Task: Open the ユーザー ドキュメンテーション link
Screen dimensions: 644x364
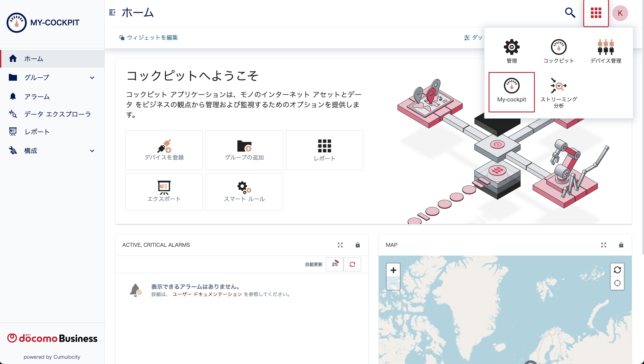Action: (207, 294)
